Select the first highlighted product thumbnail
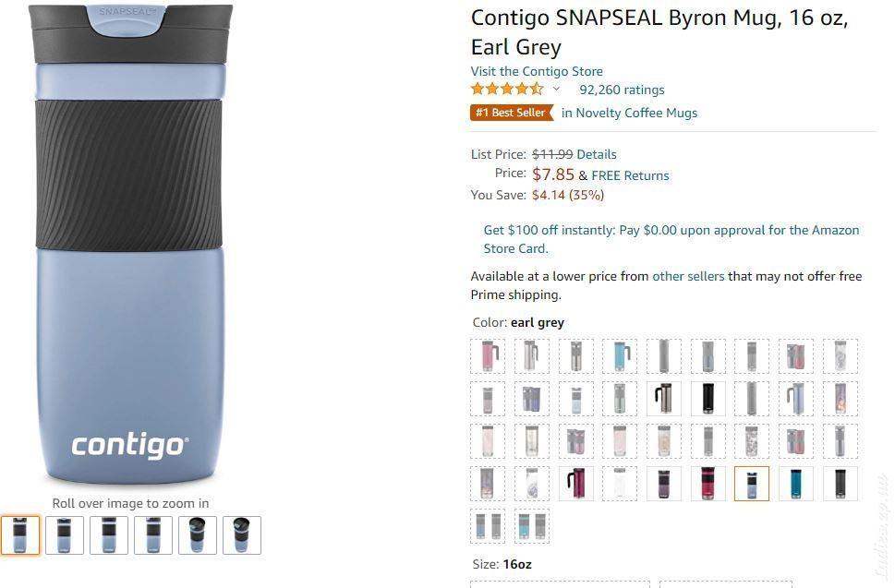 [x=20, y=535]
